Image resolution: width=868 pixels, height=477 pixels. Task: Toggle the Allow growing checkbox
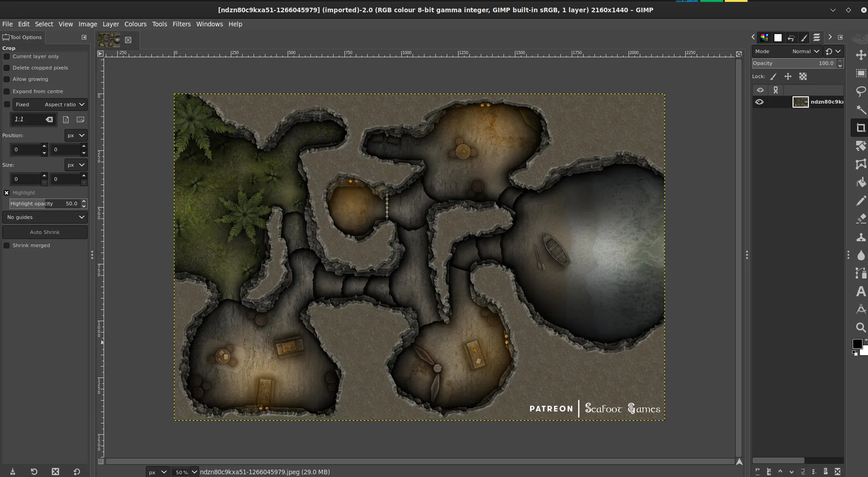tap(7, 79)
